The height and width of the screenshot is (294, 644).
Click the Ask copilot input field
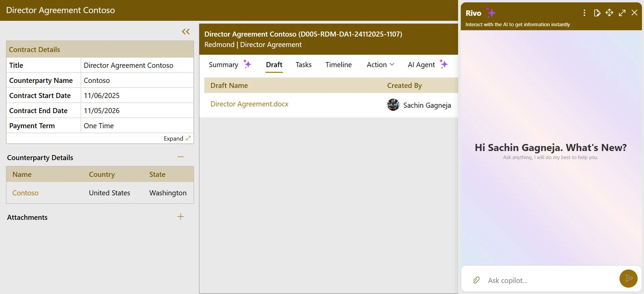tap(550, 280)
